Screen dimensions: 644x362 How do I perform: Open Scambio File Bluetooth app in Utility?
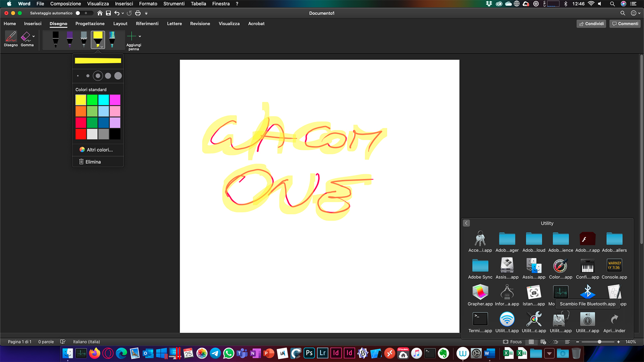(x=587, y=292)
